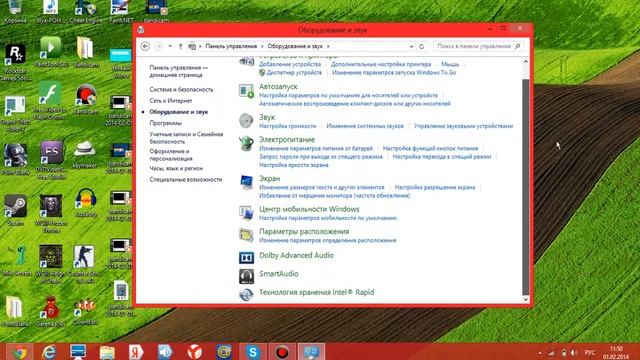This screenshot has height=360, width=640.
Task: Expand arrow after Оборудование и звук breadcrumb
Action: click(328, 47)
